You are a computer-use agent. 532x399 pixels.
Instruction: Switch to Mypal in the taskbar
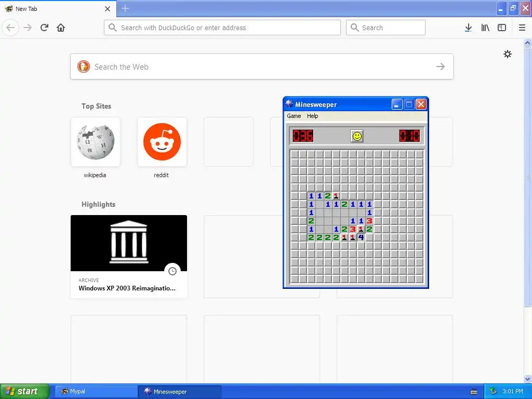tap(96, 392)
